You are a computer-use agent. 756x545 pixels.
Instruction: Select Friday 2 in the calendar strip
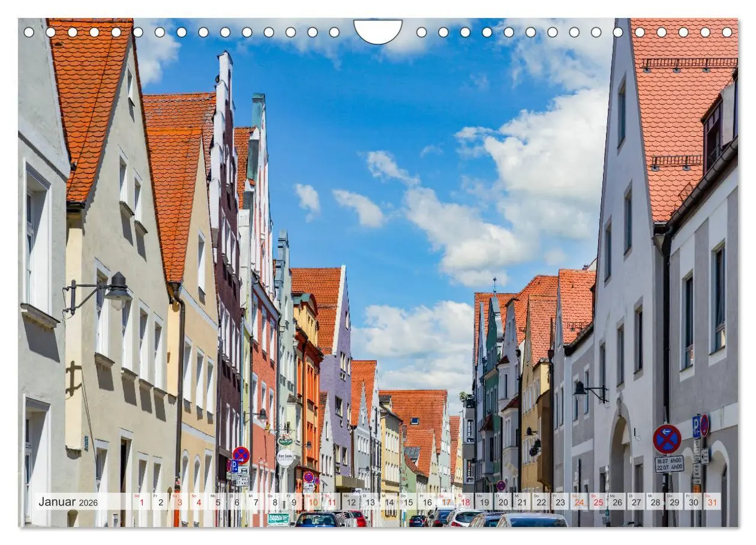[x=160, y=502]
